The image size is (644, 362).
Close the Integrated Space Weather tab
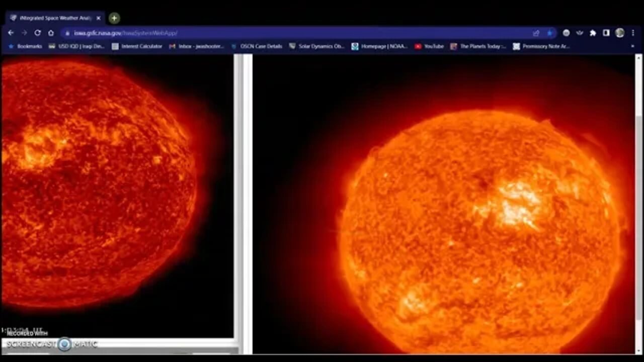[99, 18]
